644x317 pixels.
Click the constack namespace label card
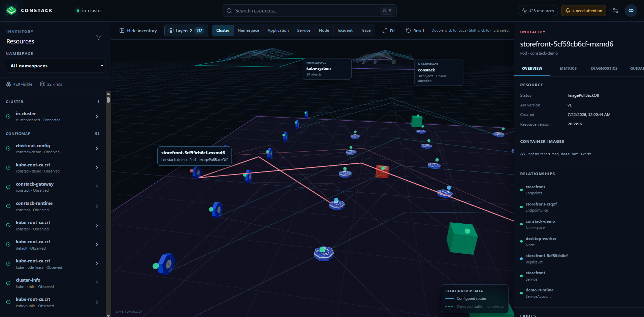coord(439,73)
